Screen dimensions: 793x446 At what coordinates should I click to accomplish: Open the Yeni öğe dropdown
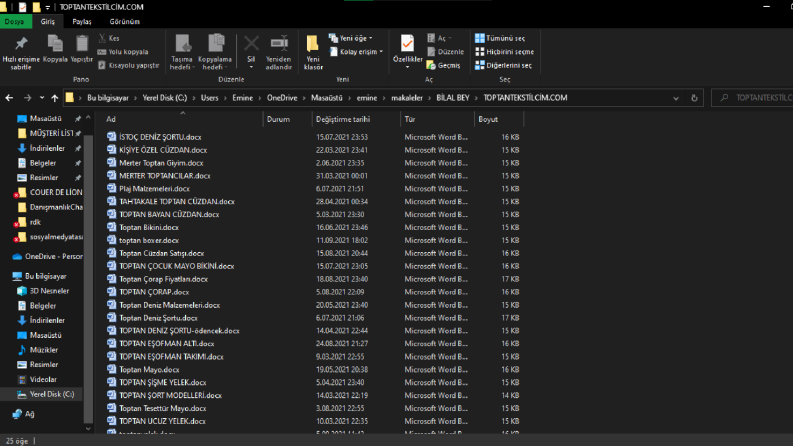pos(351,38)
